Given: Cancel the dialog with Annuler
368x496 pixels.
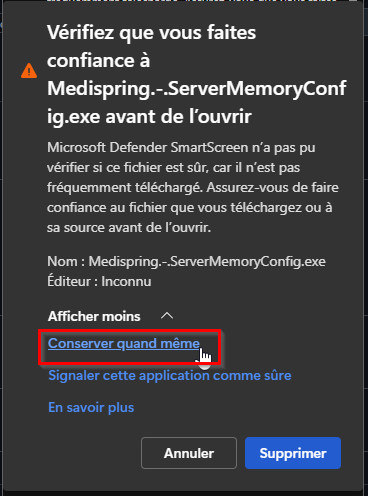Looking at the screenshot, I should pos(189,453).
